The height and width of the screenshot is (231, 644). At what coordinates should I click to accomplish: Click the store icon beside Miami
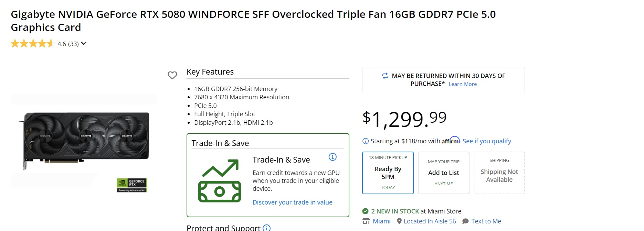pos(366,221)
